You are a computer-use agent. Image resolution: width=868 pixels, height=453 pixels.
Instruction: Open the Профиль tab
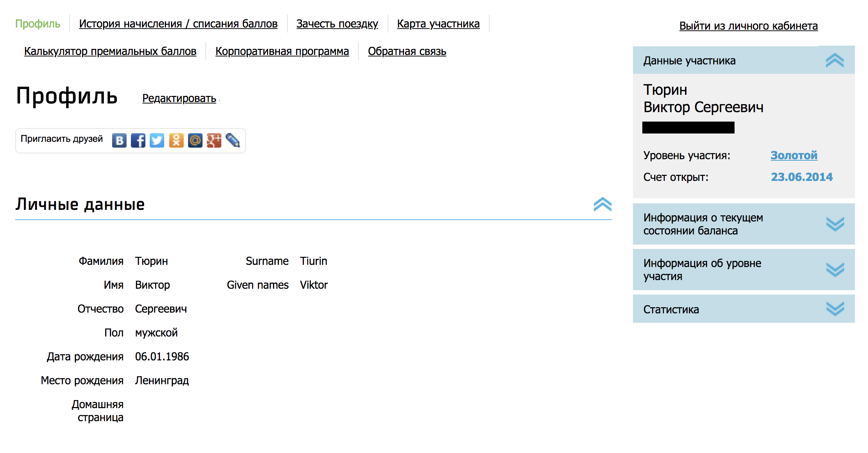pos(38,24)
